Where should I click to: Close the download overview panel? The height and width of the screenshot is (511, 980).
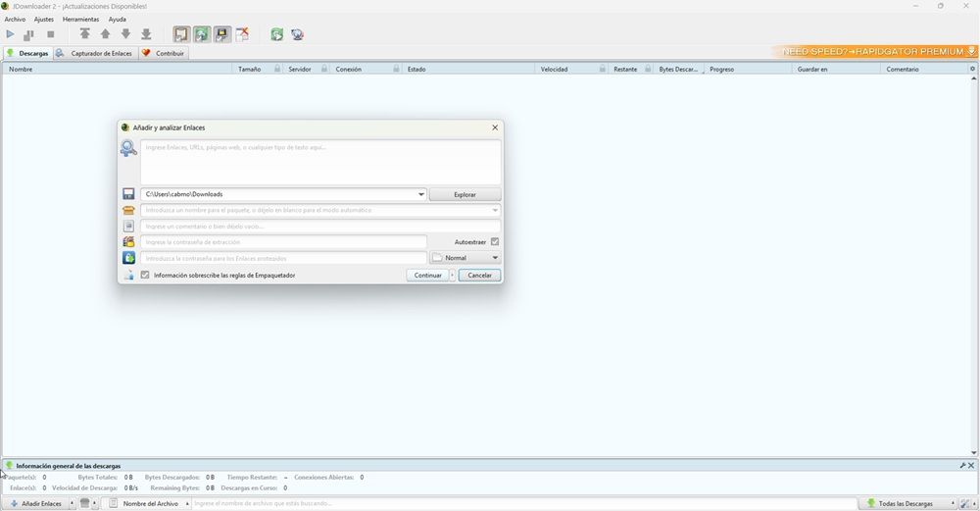point(971,465)
